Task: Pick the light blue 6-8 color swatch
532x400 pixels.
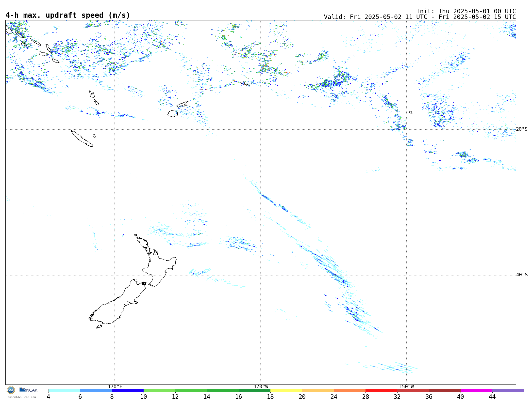Action: coord(96,391)
